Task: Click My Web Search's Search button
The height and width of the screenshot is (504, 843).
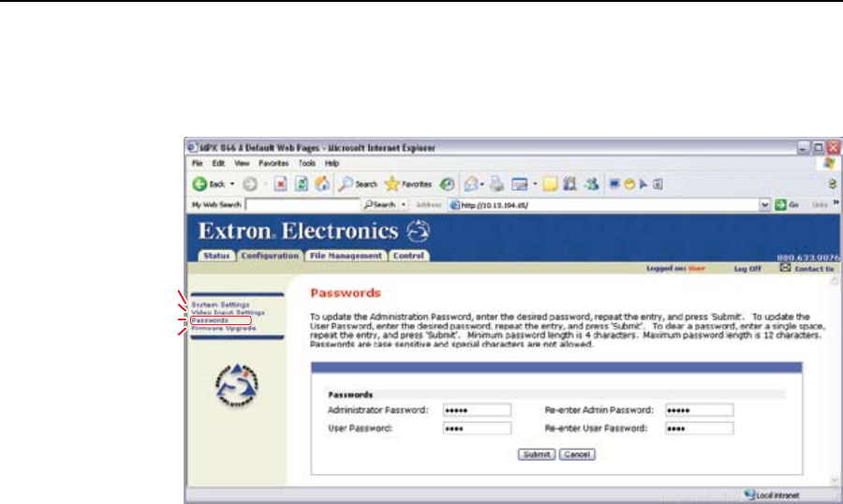Action: 380,205
